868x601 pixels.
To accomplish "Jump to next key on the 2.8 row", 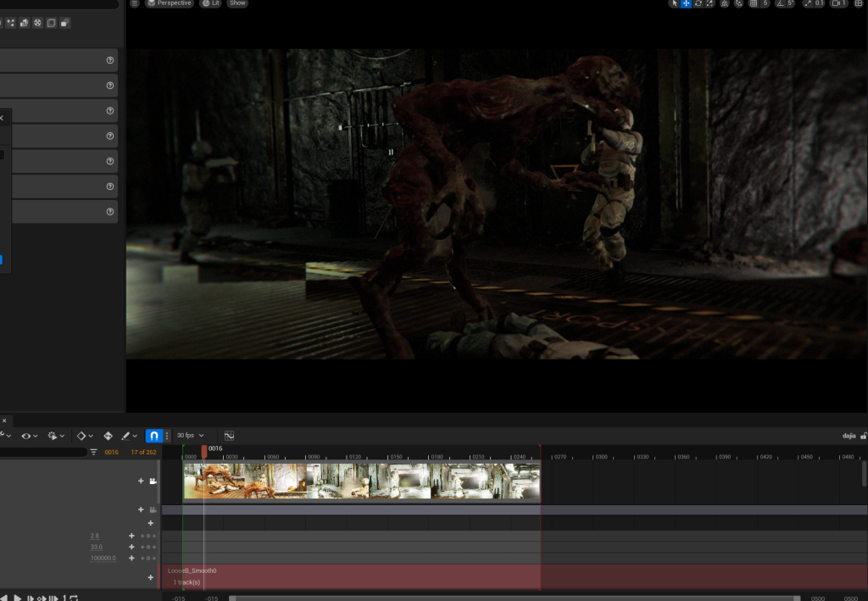I will pos(154,536).
